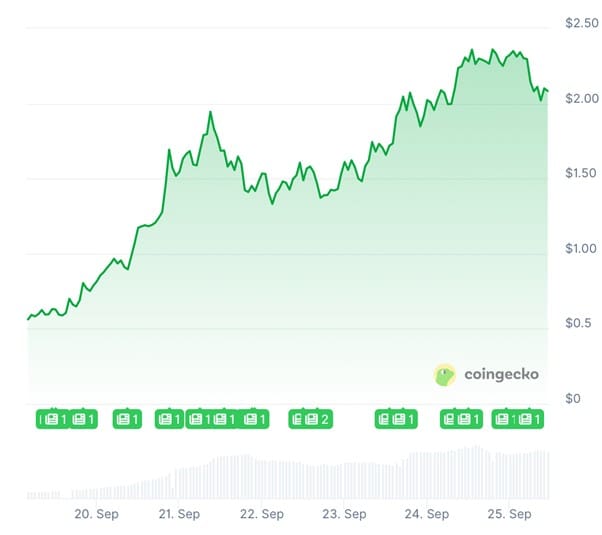
Task: Click the last news badge above 25. Sep
Action: [x=529, y=419]
